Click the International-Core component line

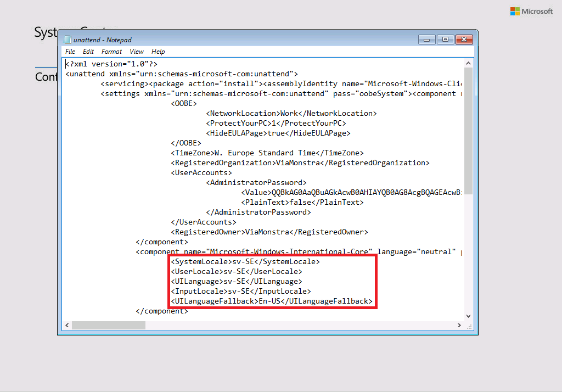(299, 252)
